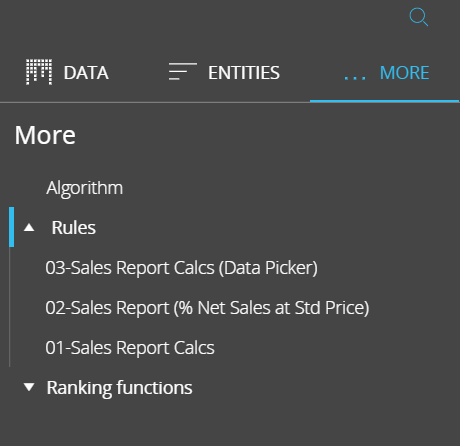Switch to the ENTITIES tab label
The width and height of the screenshot is (460, 446).
coord(244,73)
